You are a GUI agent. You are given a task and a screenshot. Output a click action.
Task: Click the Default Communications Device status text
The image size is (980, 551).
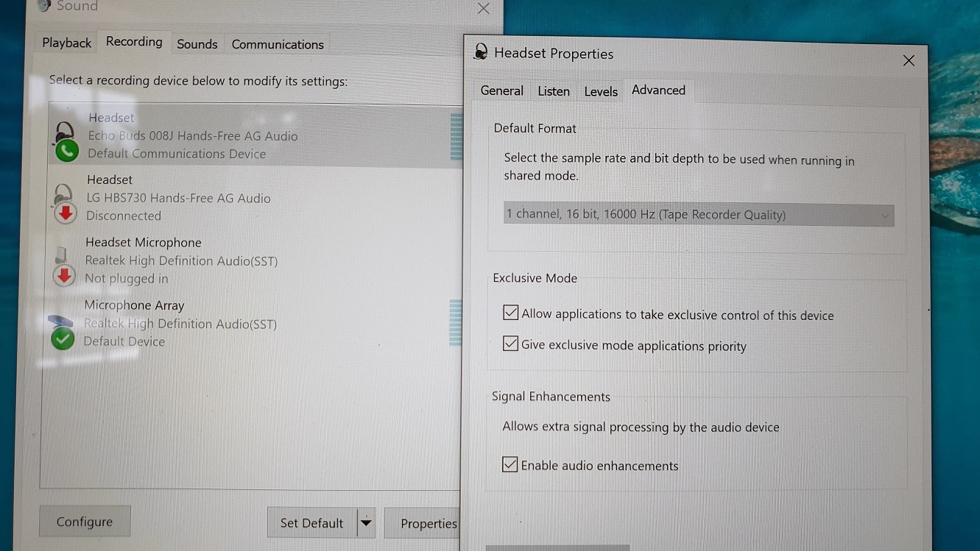[x=177, y=154]
